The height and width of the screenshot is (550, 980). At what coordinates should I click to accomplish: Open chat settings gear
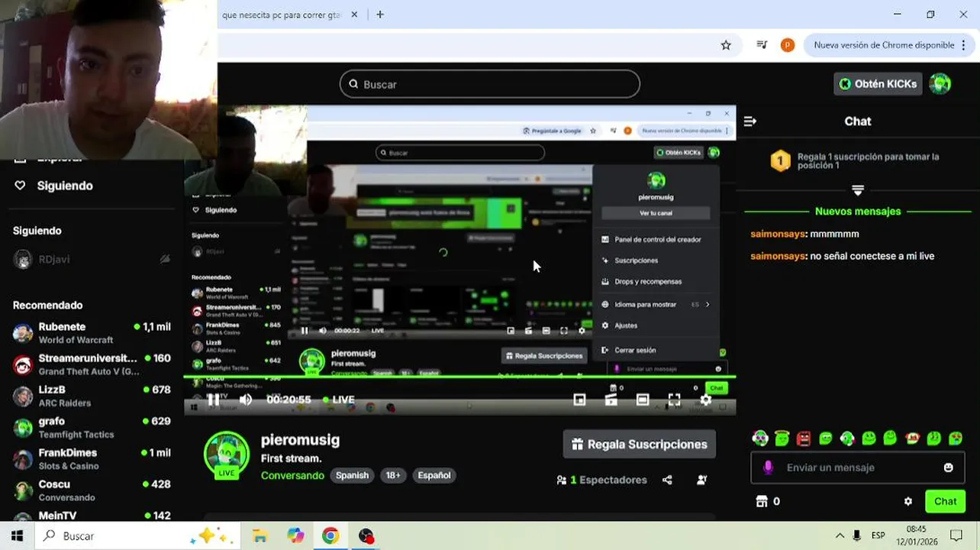tap(908, 501)
